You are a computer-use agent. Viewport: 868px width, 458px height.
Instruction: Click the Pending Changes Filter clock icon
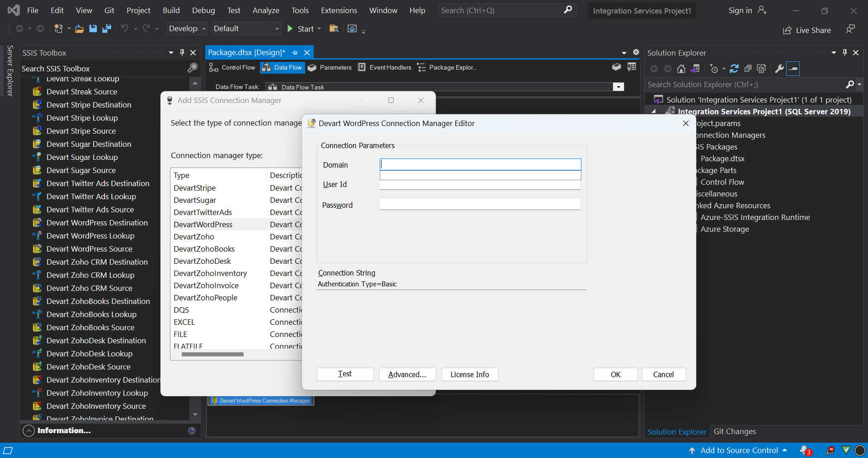[x=714, y=69]
